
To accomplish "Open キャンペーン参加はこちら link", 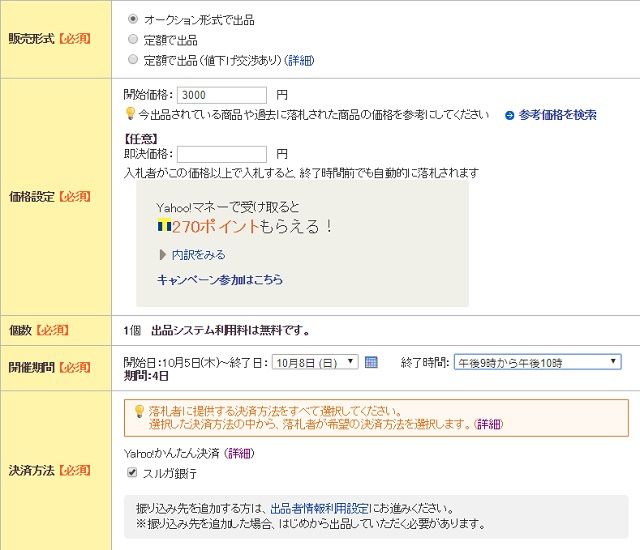I will click(x=220, y=279).
